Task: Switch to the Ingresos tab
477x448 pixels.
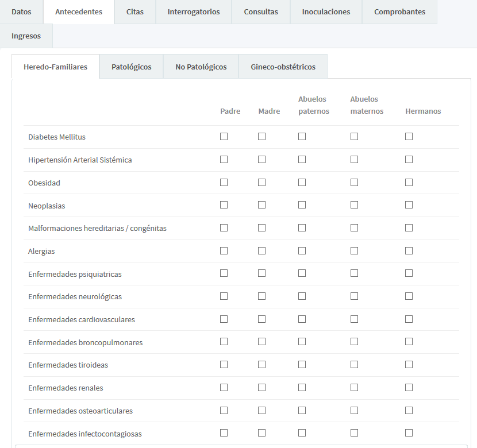Action: (x=26, y=36)
